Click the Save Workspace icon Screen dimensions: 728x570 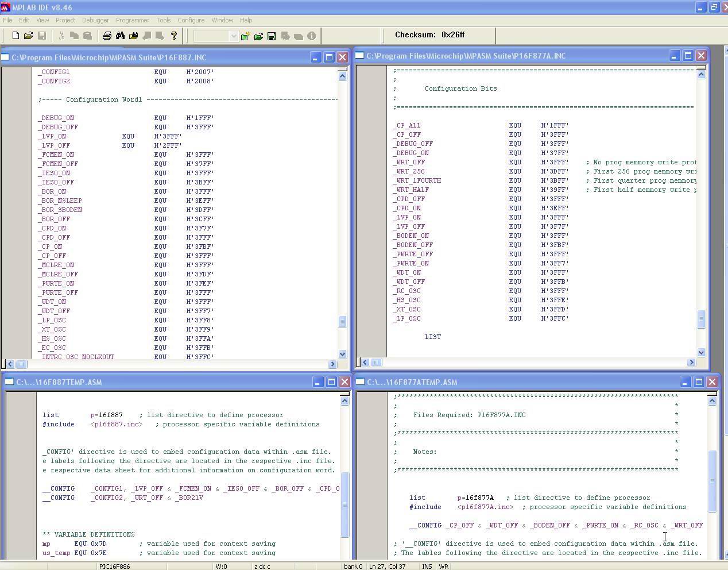272,36
